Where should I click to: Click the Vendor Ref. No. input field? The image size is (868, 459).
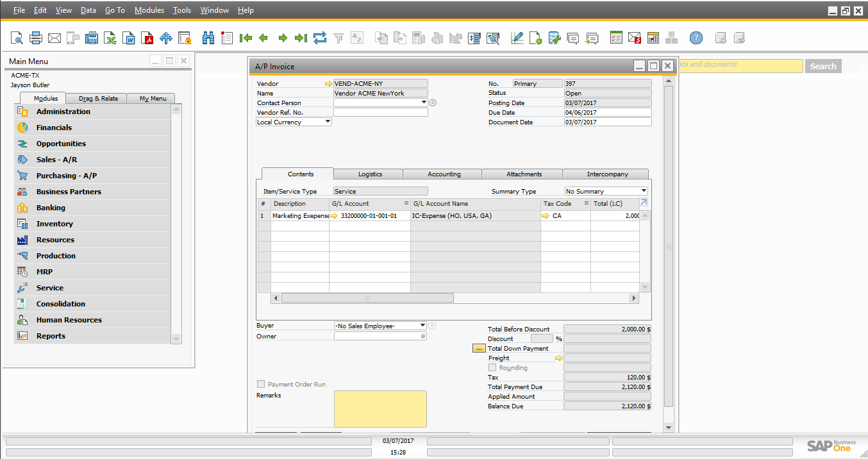tap(380, 112)
